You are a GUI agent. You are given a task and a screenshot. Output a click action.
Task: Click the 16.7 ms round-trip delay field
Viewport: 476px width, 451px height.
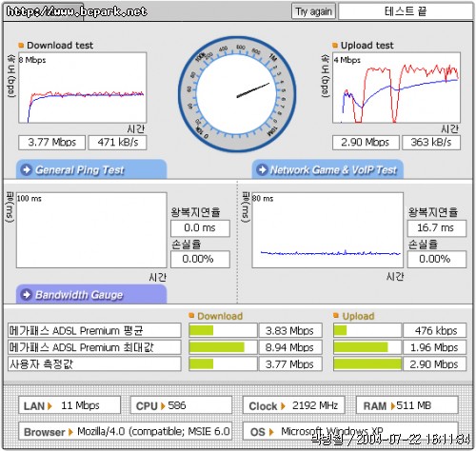point(437,228)
